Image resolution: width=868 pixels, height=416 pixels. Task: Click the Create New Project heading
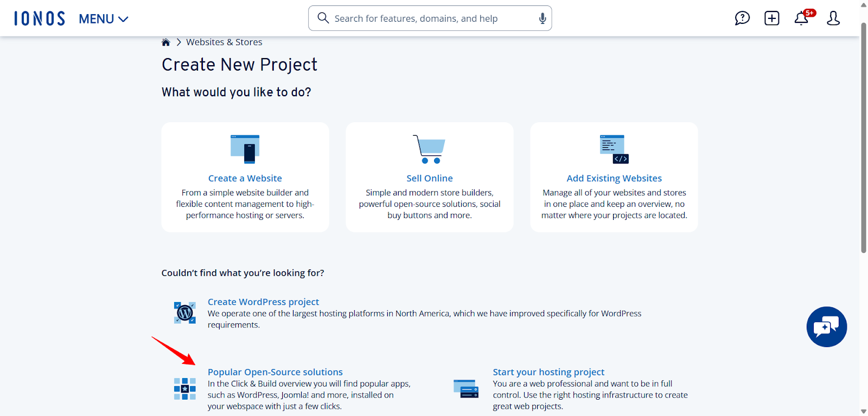point(239,65)
